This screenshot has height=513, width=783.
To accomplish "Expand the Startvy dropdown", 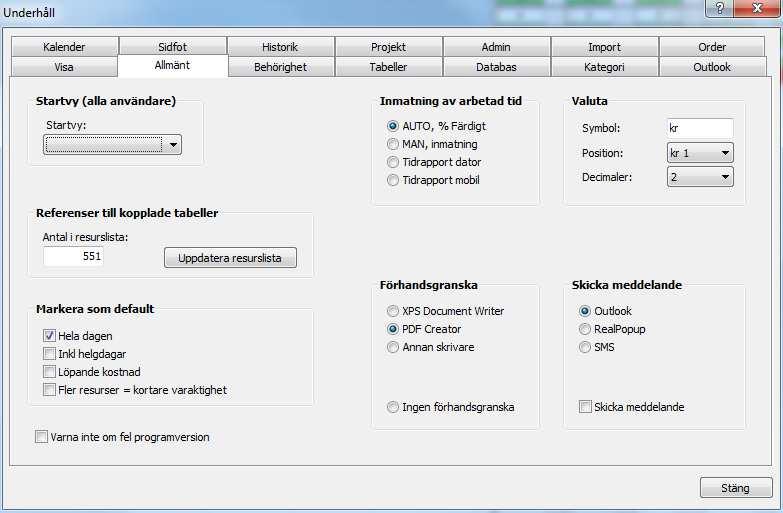I will tap(112, 145).
